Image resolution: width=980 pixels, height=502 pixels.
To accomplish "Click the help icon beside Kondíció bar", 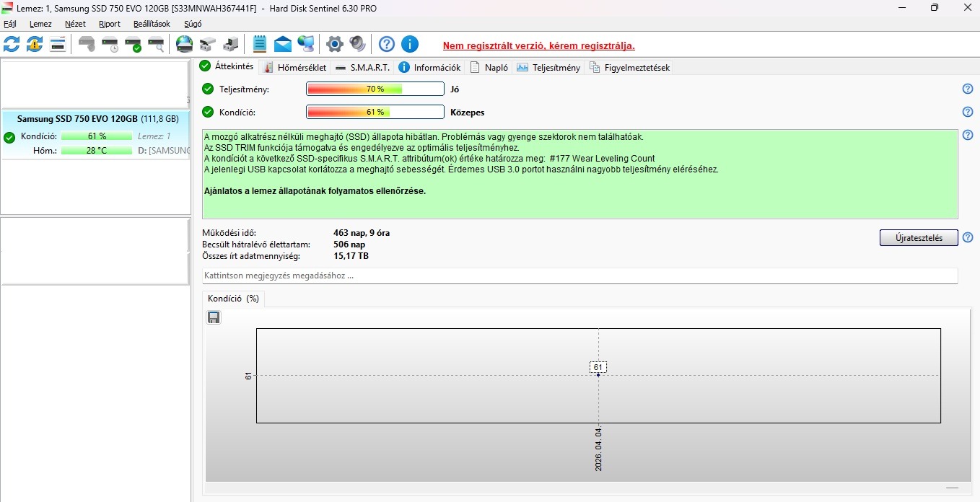I will coord(968,112).
